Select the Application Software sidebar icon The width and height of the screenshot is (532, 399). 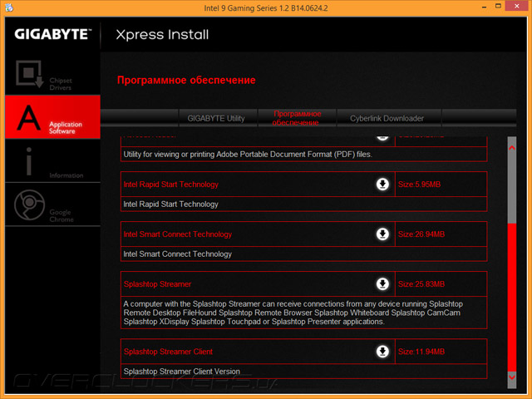coord(29,117)
